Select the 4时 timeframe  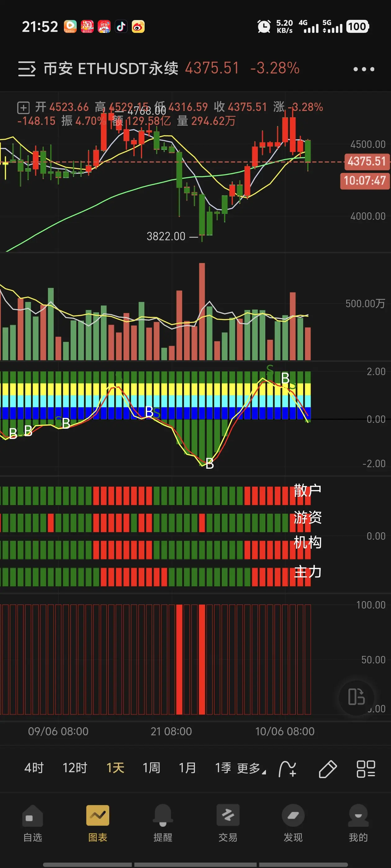[x=34, y=768]
